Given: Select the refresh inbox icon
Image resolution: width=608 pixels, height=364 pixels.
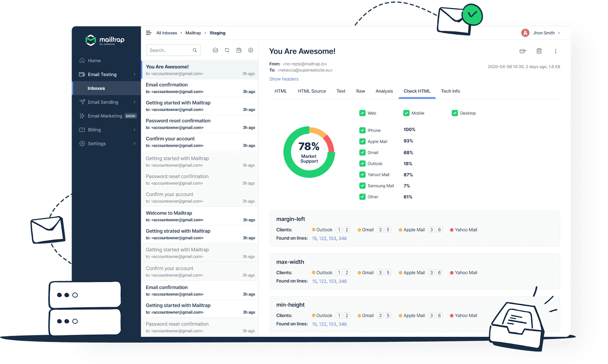Looking at the screenshot, I should (227, 50).
